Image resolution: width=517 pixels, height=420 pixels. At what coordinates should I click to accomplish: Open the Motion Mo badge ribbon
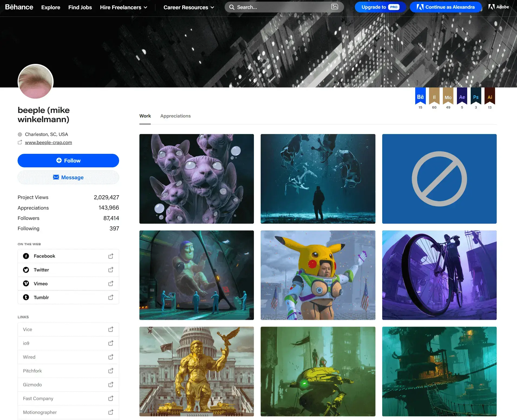tap(448, 96)
